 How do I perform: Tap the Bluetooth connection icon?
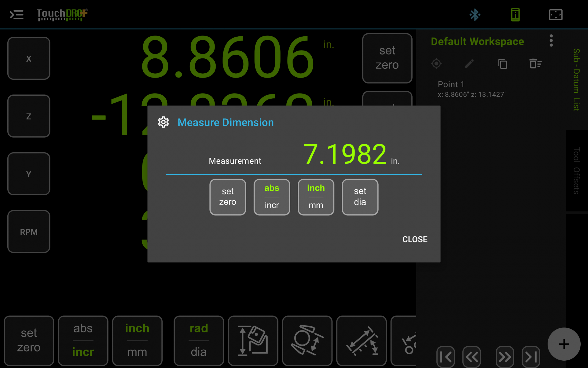[475, 15]
